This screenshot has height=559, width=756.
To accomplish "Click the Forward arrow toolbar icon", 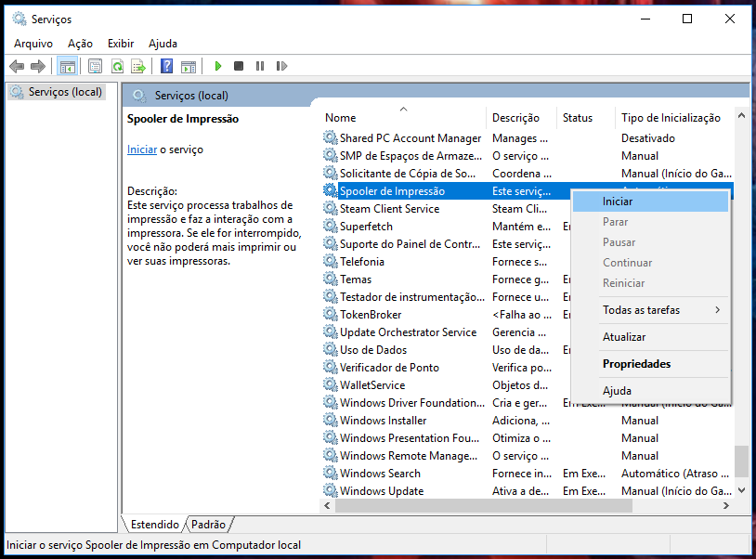I will (38, 66).
